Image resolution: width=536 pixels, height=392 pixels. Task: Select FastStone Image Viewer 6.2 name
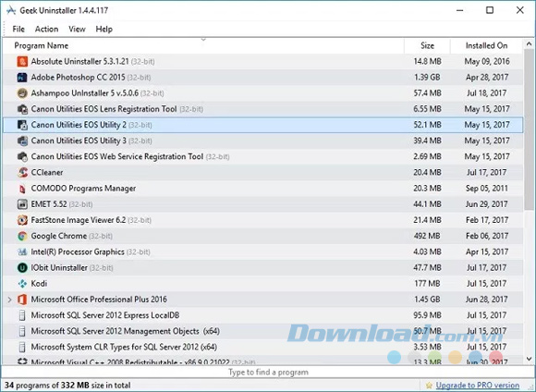pyautogui.click(x=79, y=220)
